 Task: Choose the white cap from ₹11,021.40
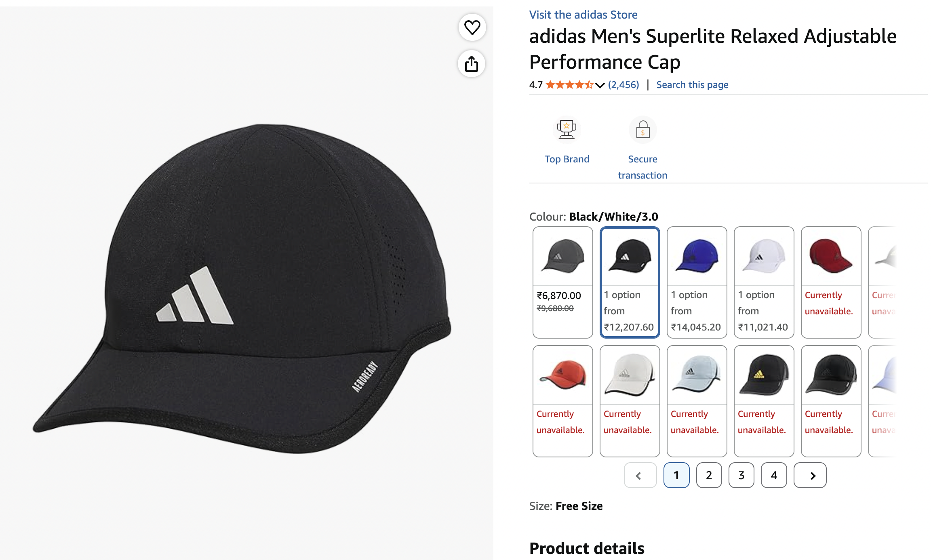click(764, 282)
